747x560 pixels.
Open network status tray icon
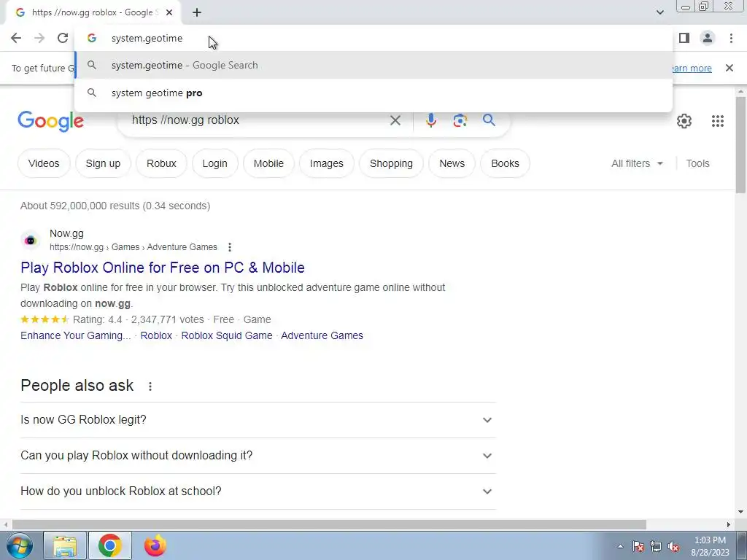tap(656, 547)
